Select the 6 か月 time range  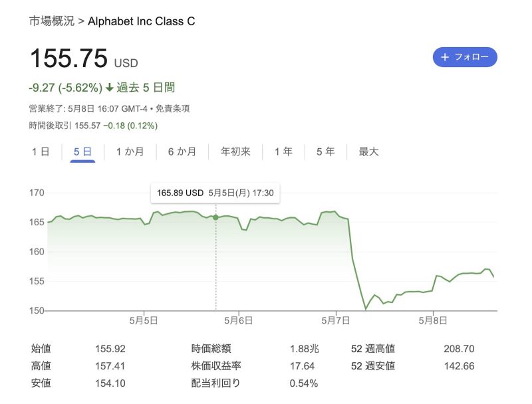pos(181,151)
